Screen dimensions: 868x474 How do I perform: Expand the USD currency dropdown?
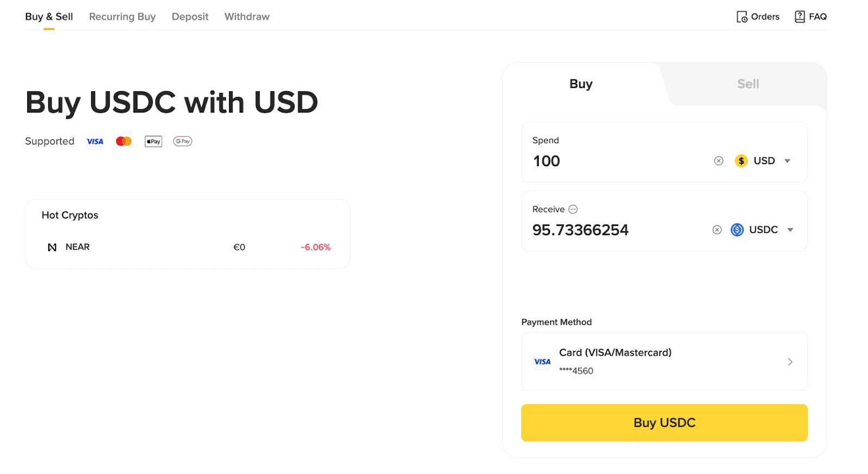click(788, 161)
